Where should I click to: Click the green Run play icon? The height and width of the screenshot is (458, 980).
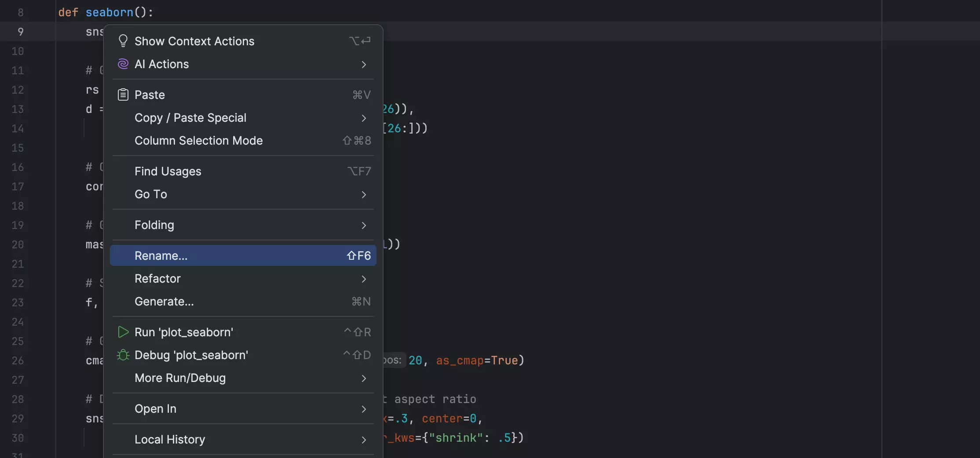pos(123,332)
